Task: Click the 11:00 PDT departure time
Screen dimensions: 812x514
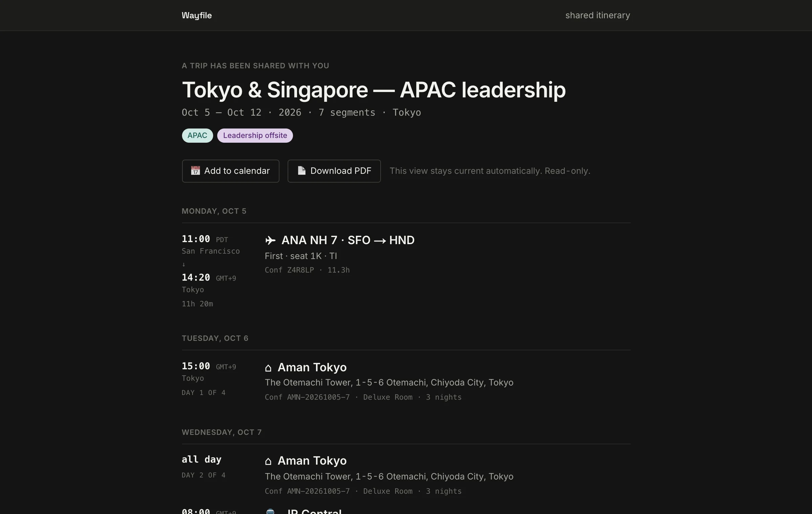Action: click(205, 239)
